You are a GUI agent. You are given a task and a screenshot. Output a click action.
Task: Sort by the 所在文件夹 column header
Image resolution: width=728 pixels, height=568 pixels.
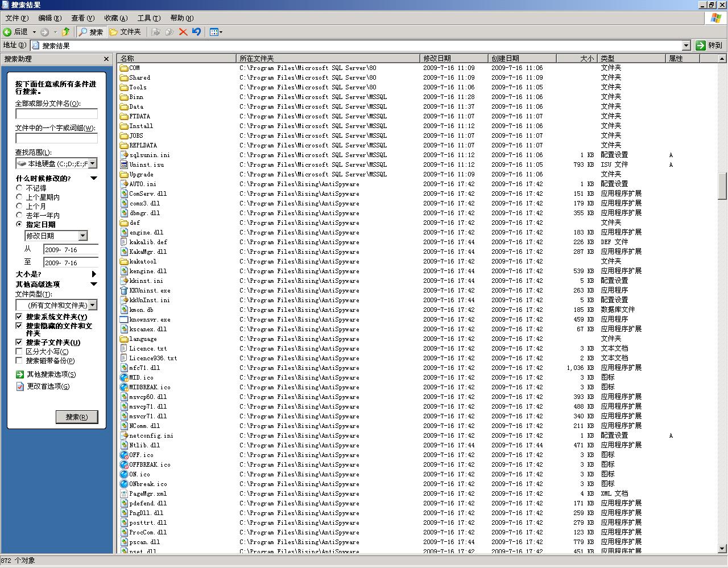pyautogui.click(x=328, y=58)
